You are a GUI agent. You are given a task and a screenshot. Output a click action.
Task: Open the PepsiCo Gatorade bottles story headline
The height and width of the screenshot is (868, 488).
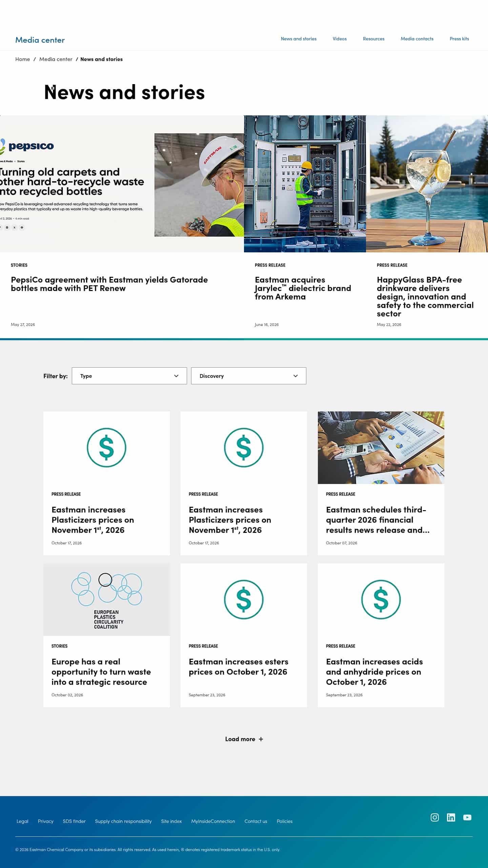coord(109,284)
